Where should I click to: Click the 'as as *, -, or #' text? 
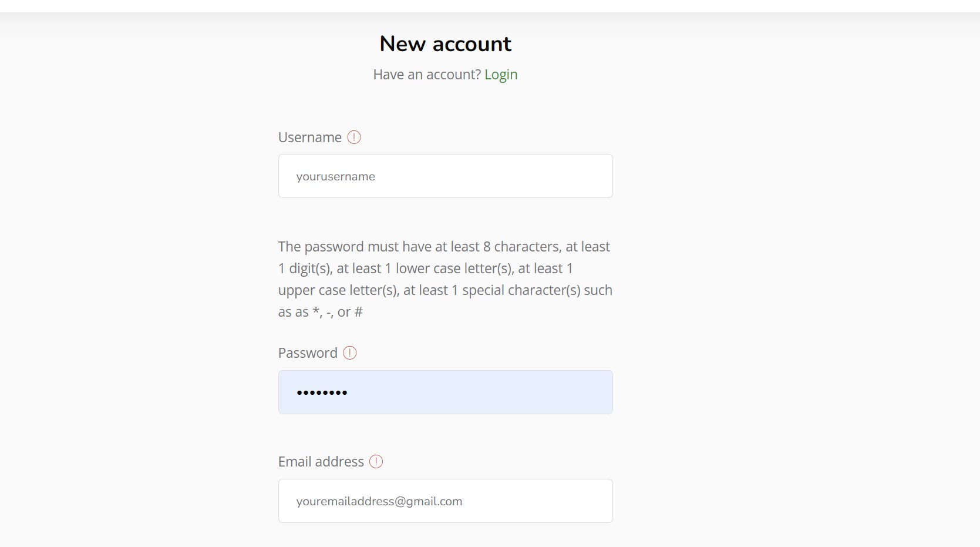[321, 312]
